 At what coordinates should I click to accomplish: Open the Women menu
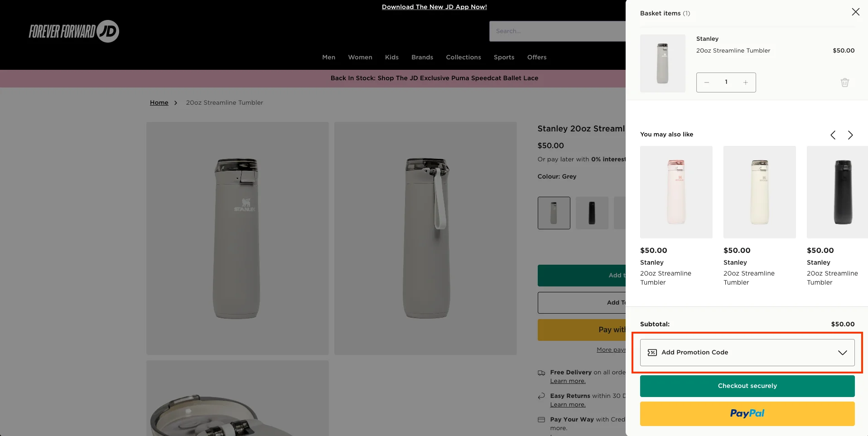coord(360,57)
